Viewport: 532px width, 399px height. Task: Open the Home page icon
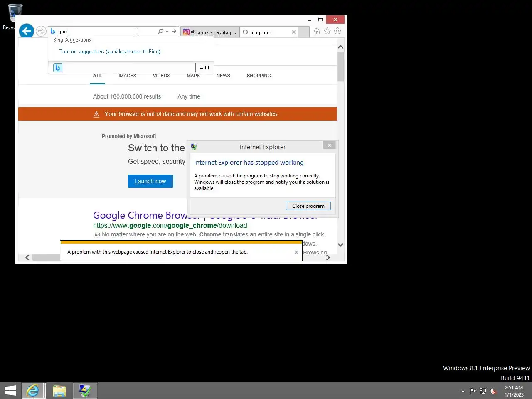coord(317,31)
